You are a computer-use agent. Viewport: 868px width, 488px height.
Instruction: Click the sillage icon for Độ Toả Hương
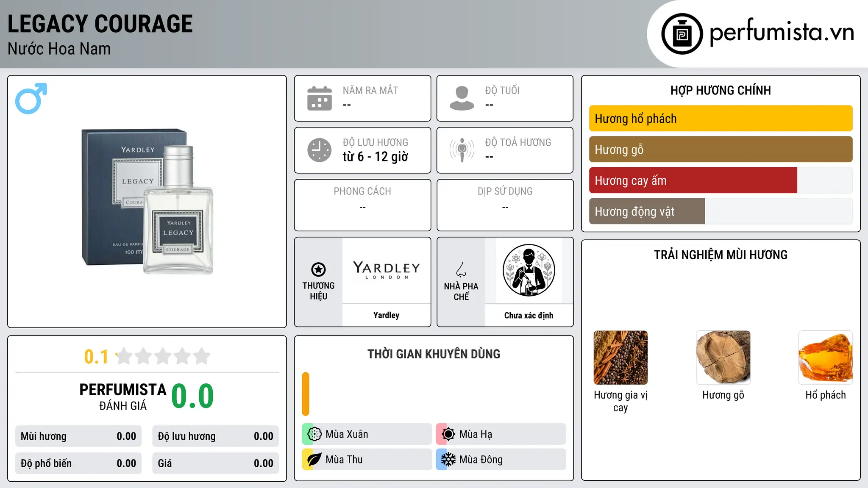pos(462,150)
